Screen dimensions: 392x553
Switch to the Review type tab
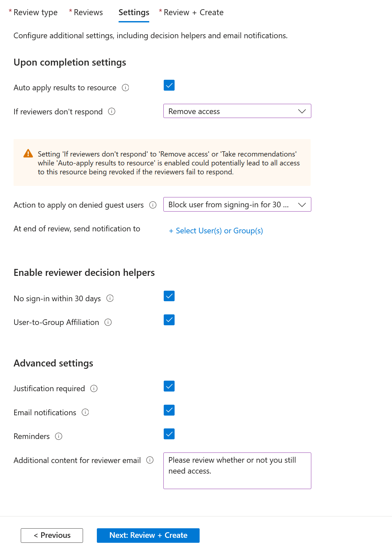(36, 13)
